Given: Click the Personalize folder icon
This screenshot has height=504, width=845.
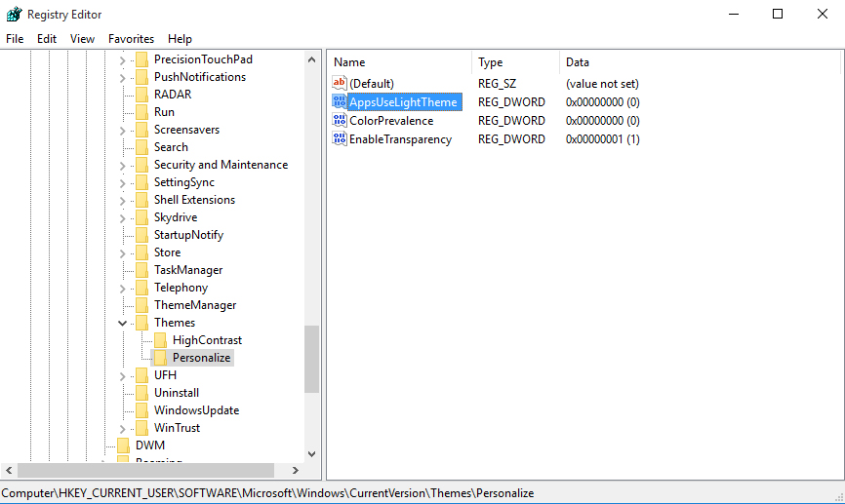Looking at the screenshot, I should [160, 358].
